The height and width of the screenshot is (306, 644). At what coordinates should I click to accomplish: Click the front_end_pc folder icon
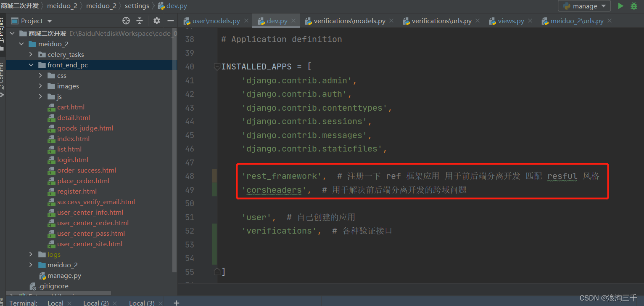[42, 65]
